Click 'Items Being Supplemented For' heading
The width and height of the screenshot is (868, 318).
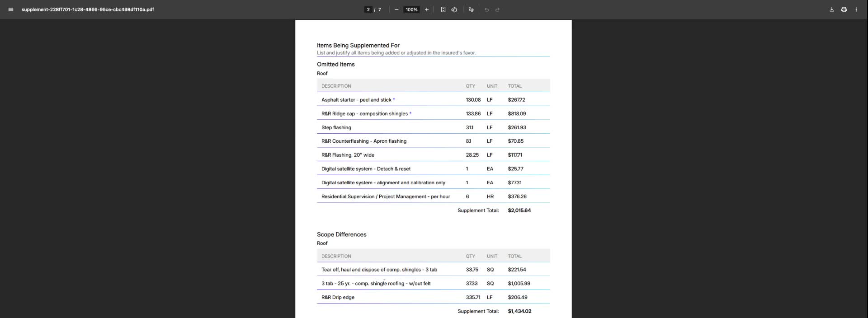(x=358, y=45)
